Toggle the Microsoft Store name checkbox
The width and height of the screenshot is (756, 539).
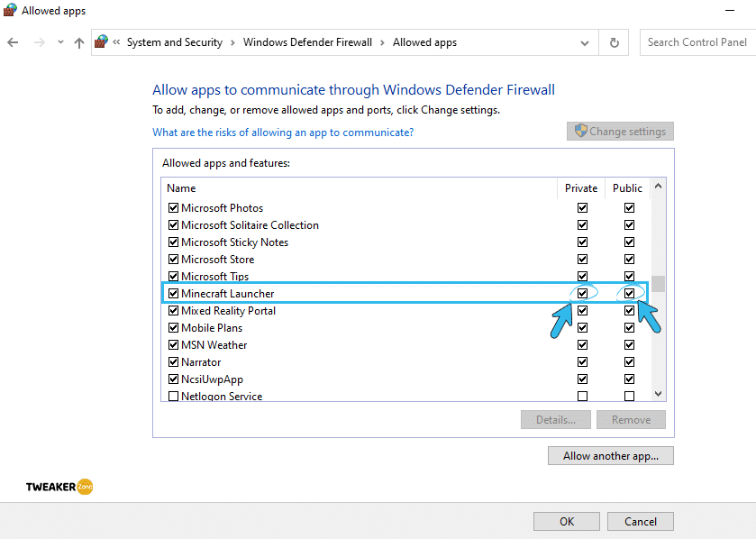(174, 260)
